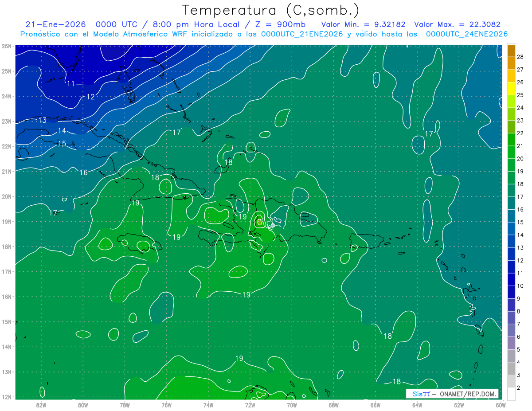Click the dark orange top swatch of color scale
Image resolution: width=532 pixels, height=411 pixels.
pyautogui.click(x=511, y=51)
